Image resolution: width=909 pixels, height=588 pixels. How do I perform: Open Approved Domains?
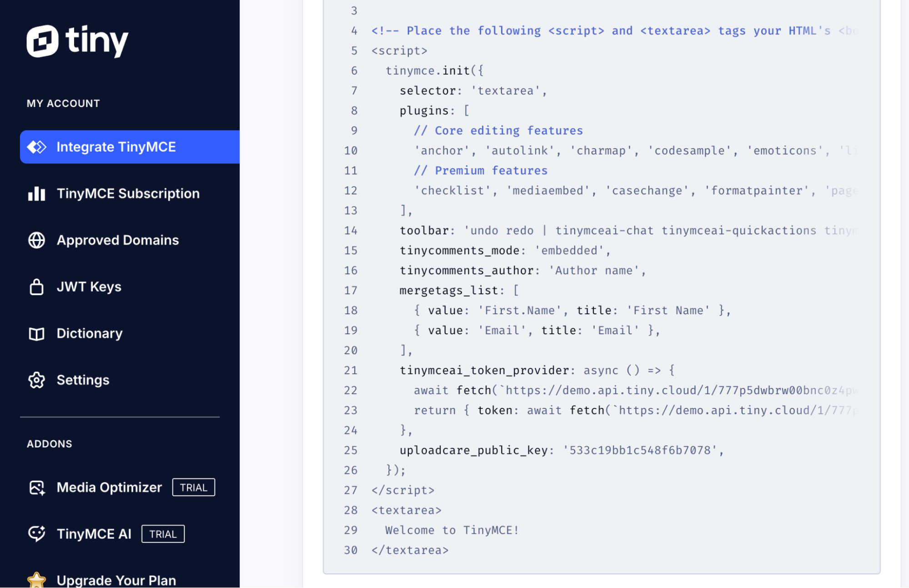[118, 240]
